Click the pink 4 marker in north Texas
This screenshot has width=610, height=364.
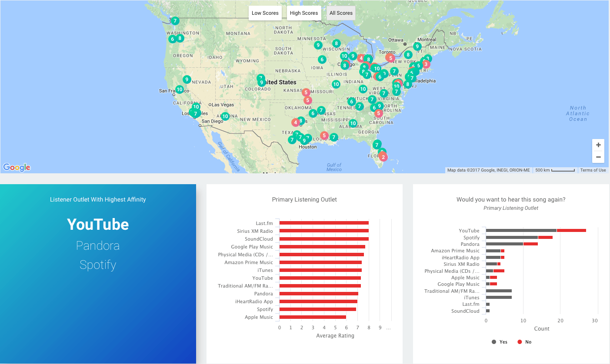point(295,122)
